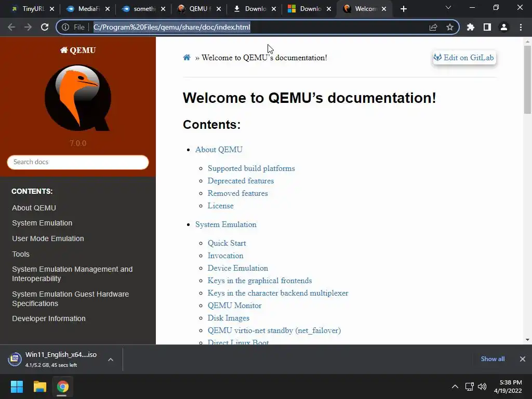This screenshot has width=532, height=399.
Task: Close the MediaFire tab
Action: point(108,9)
